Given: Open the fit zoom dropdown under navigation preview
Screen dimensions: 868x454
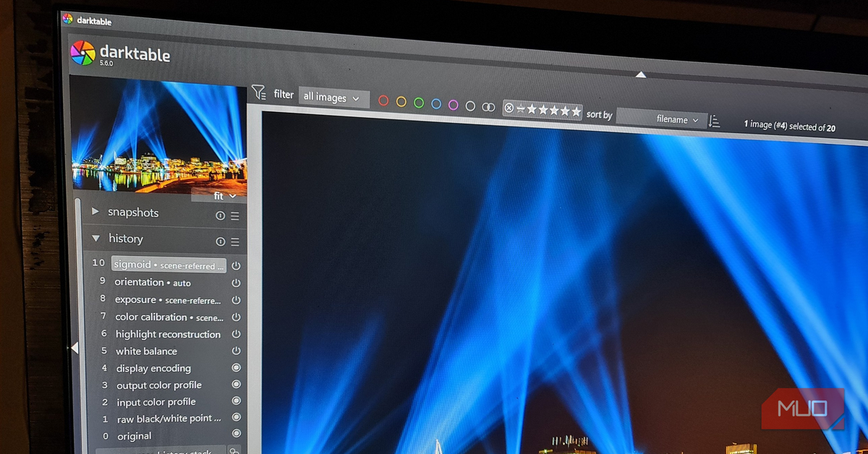Looking at the screenshot, I should (220, 195).
